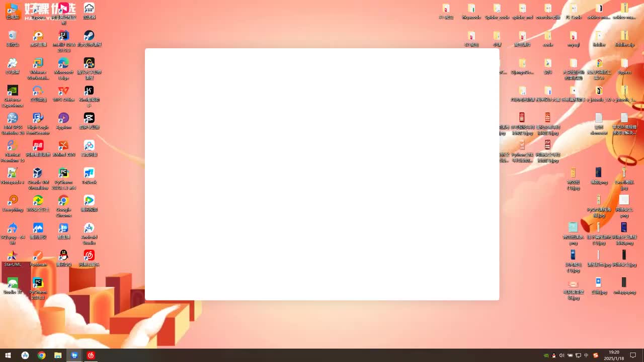Select the Everything search shortcut
Image resolution: width=644 pixels, height=362 pixels.
point(13,203)
